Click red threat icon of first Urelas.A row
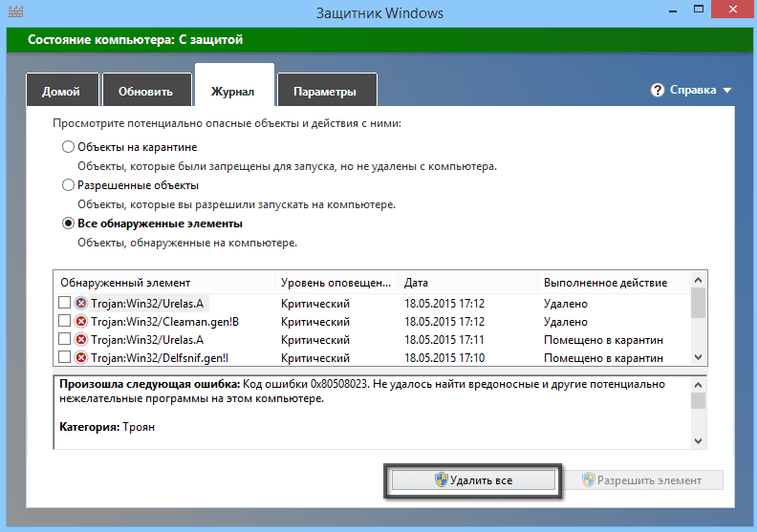Image resolution: width=757 pixels, height=532 pixels. (81, 304)
